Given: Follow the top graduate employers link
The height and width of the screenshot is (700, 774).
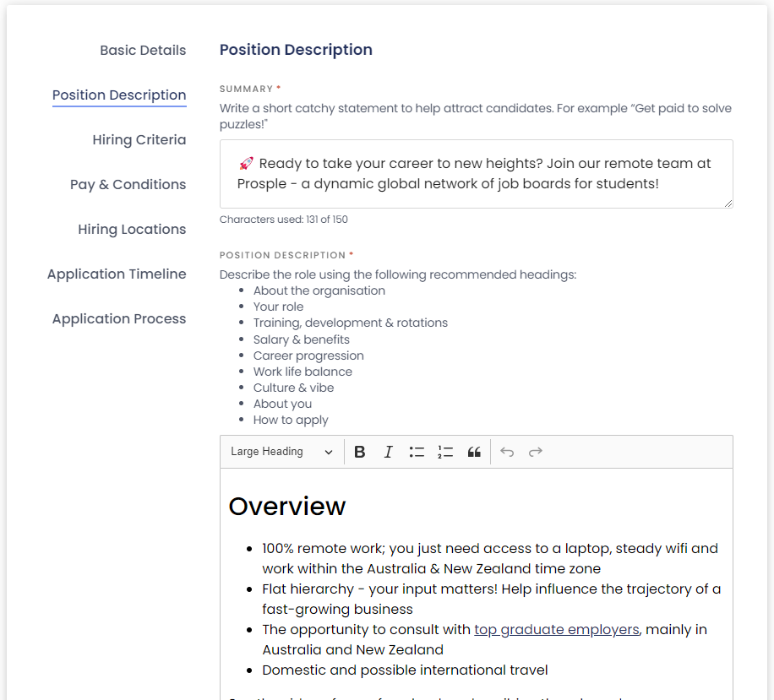Looking at the screenshot, I should point(557,629).
